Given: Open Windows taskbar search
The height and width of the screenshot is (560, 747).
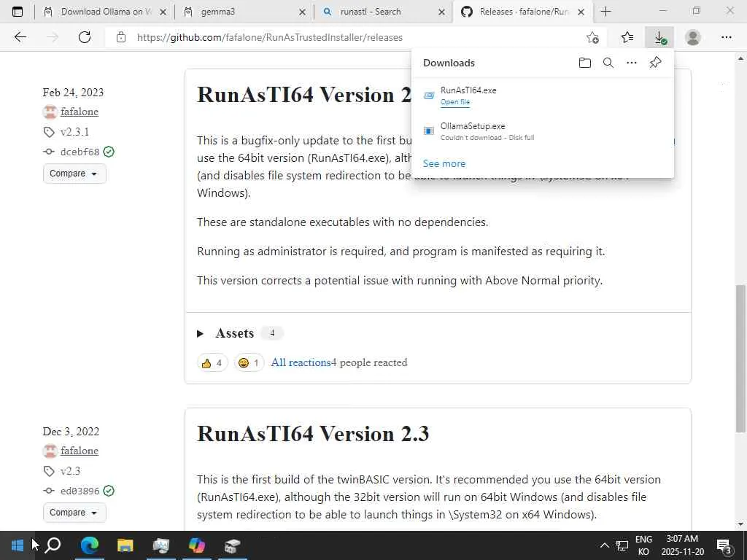Looking at the screenshot, I should pyautogui.click(x=53, y=545).
